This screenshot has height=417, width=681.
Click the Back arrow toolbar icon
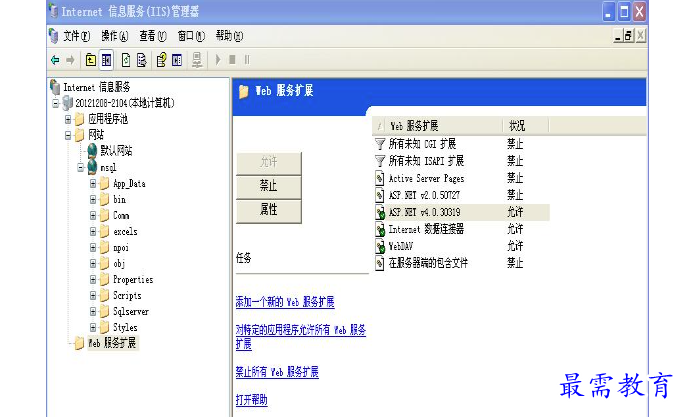55,60
